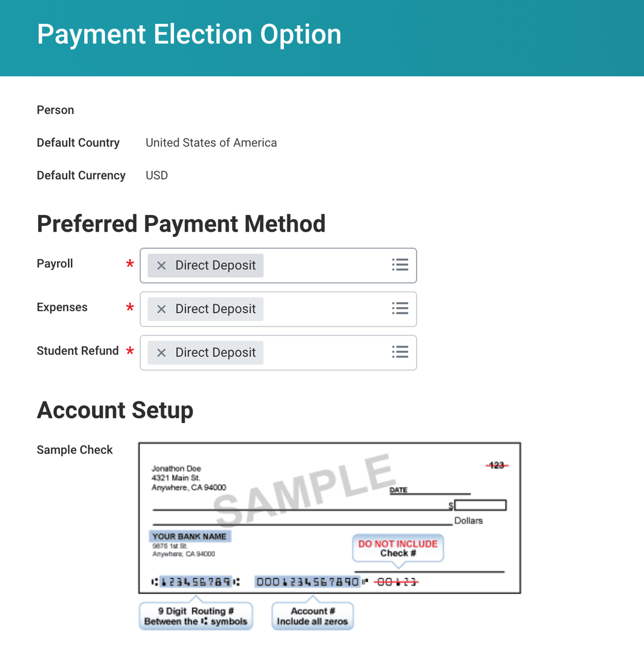644x653 pixels.
Task: Click the Payment Election Option header
Action: click(189, 34)
